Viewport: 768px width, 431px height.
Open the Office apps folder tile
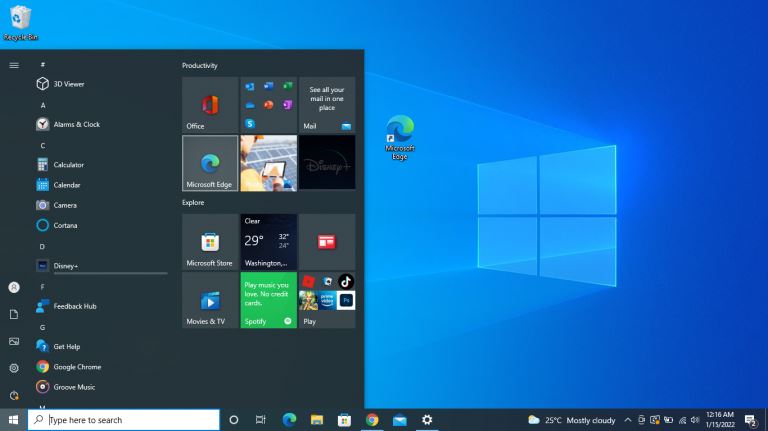point(268,105)
